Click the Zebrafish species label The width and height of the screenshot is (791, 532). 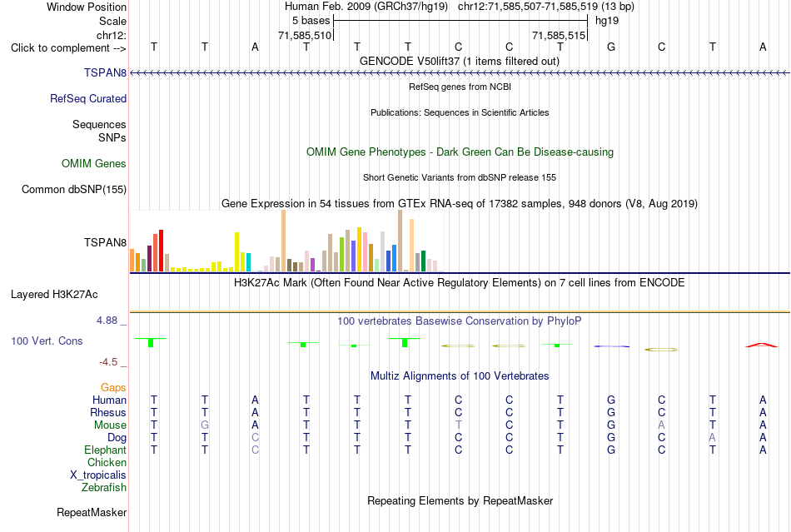[x=104, y=488]
